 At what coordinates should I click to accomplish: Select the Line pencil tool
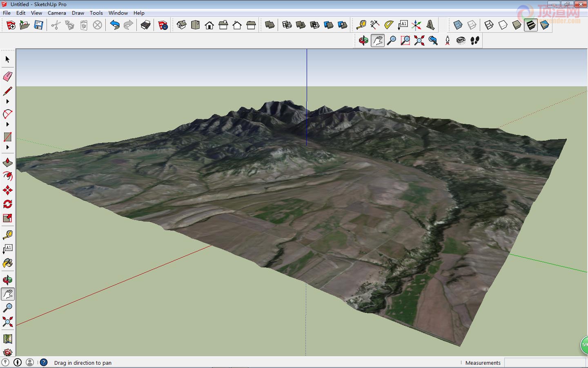(7, 91)
